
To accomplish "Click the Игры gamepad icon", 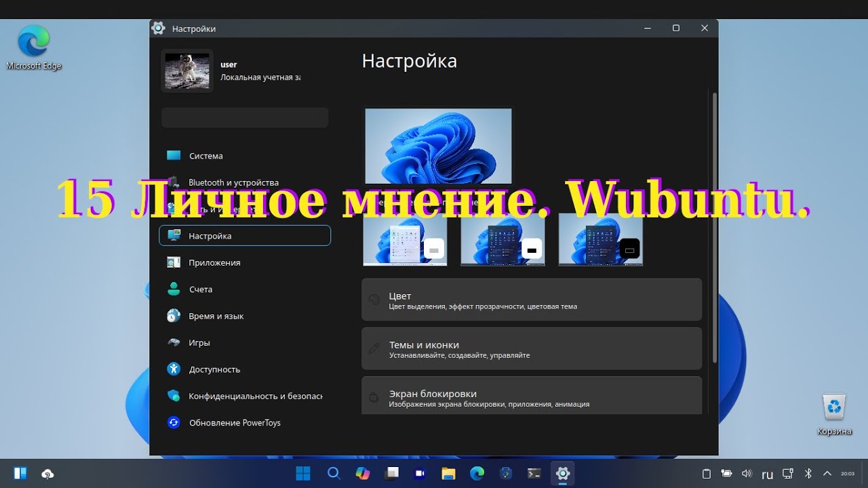I will (x=174, y=343).
